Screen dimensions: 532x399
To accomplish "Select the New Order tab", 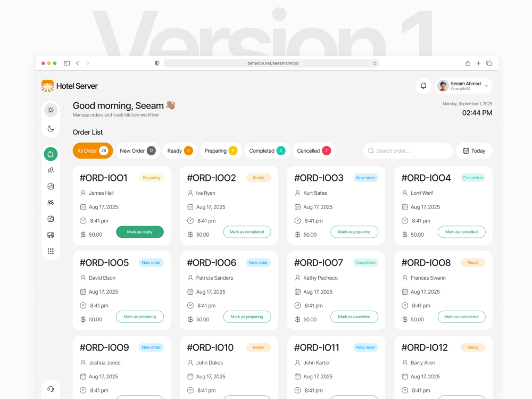I will 137,151.
